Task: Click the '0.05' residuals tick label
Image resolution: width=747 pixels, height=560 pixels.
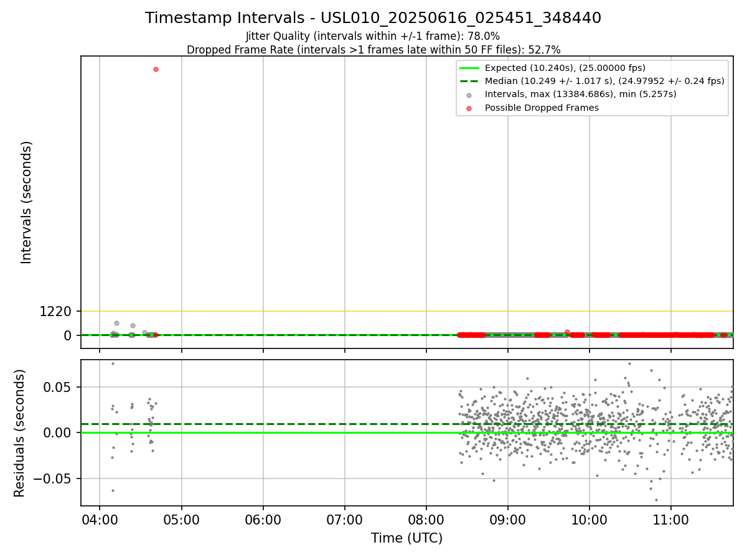Action: point(58,387)
